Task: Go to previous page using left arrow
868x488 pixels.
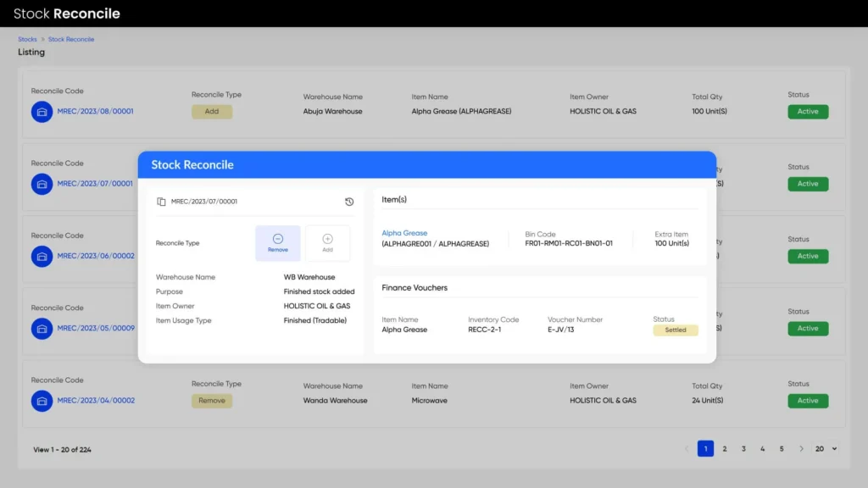Action: point(687,449)
